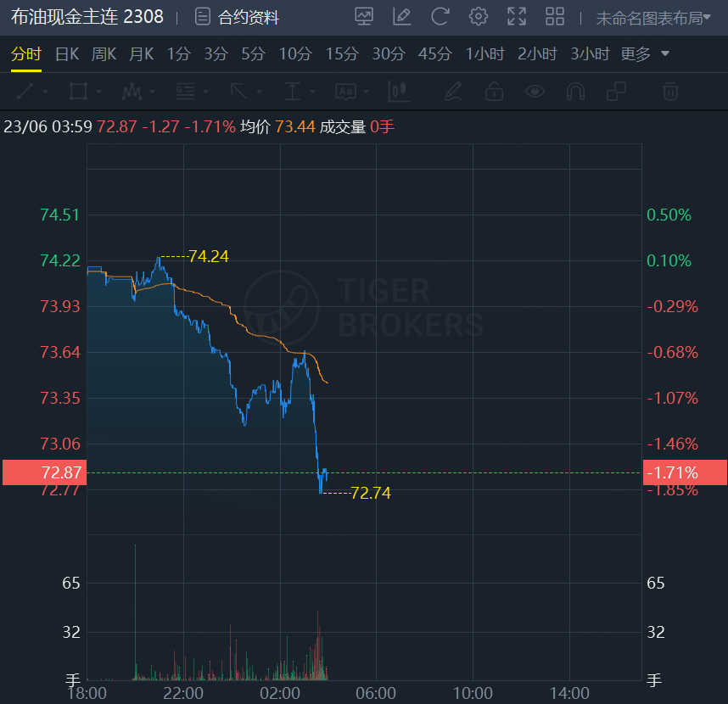Switch to the 1小时 timeframe
The image size is (728, 704).
click(x=484, y=54)
